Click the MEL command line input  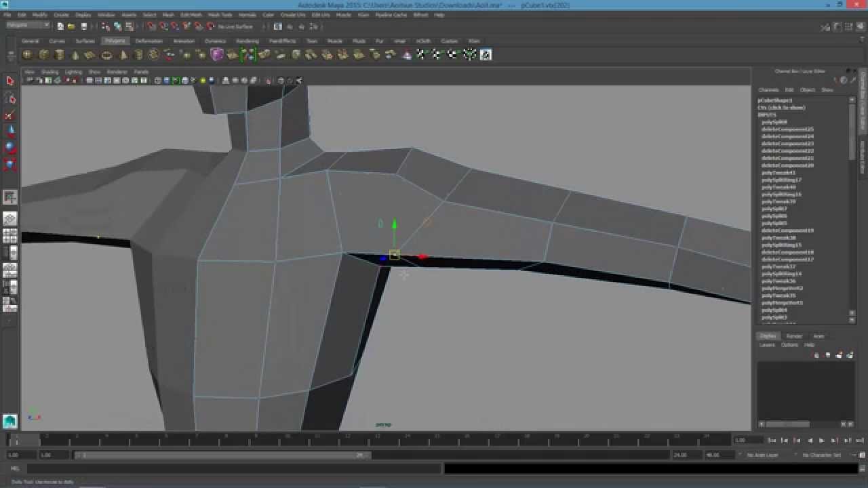coord(234,468)
